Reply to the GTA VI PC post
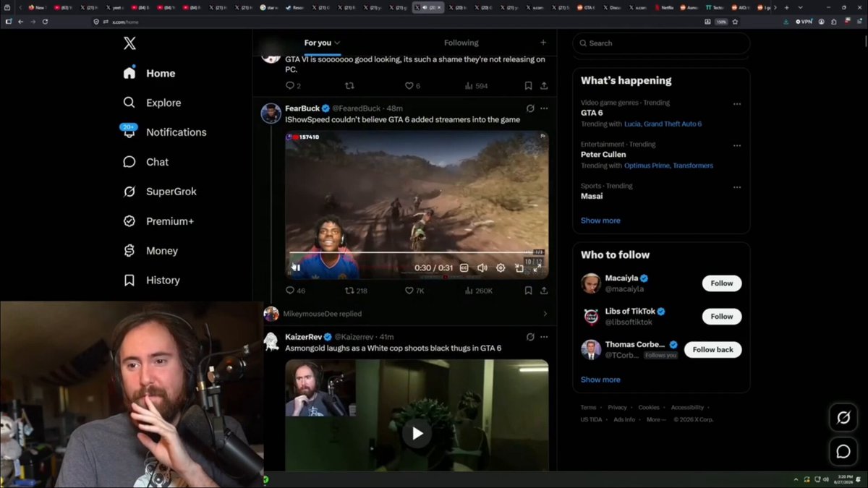The image size is (868, 488). pos(293,85)
